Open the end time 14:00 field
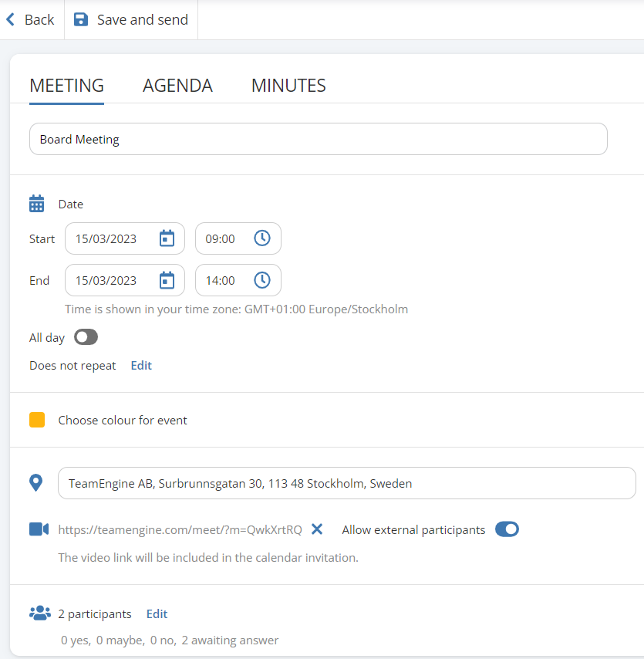 pos(221,280)
